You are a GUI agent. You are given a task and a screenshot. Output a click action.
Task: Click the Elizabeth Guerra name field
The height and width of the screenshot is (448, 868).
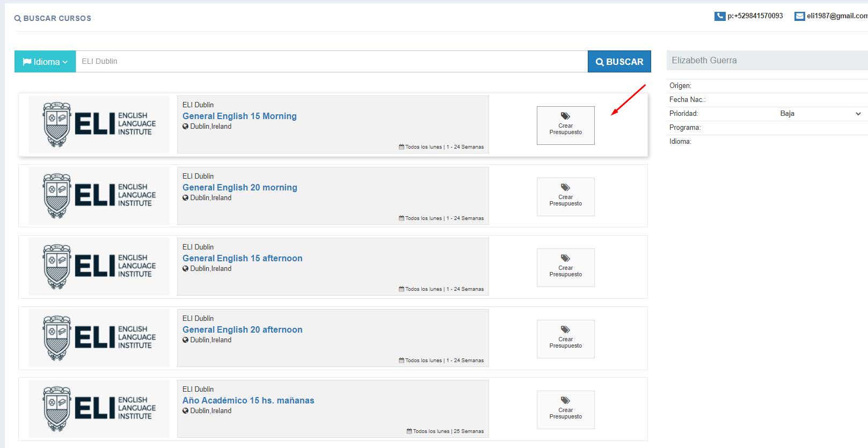(x=767, y=61)
